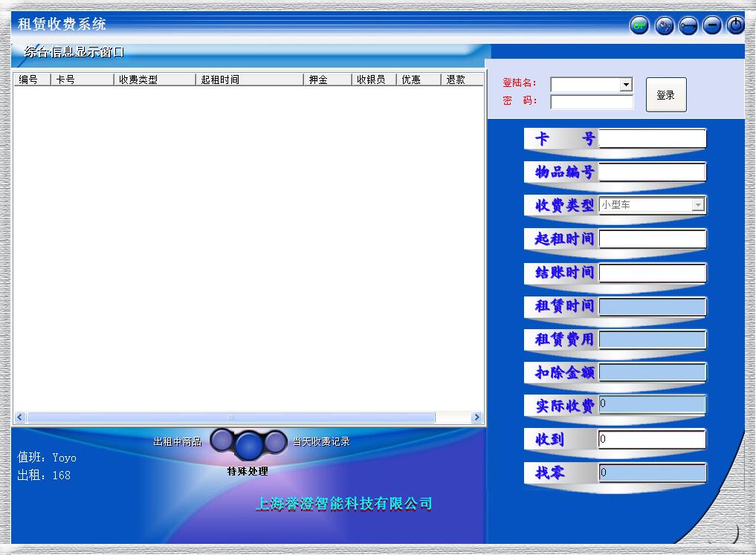Click the right arrow of the horizontal scrollbar
The image size is (756, 555).
pyautogui.click(x=478, y=417)
